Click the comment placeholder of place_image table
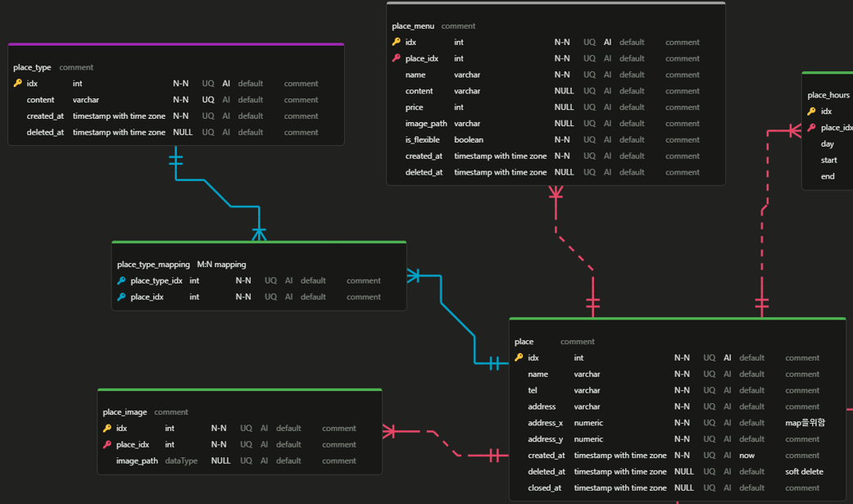Image resolution: width=853 pixels, height=504 pixels. (170, 412)
